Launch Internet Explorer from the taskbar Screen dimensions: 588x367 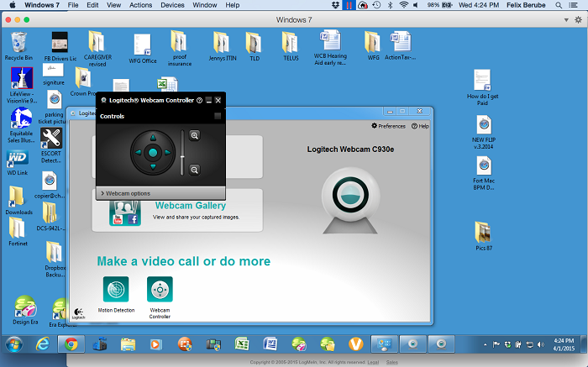coord(42,344)
